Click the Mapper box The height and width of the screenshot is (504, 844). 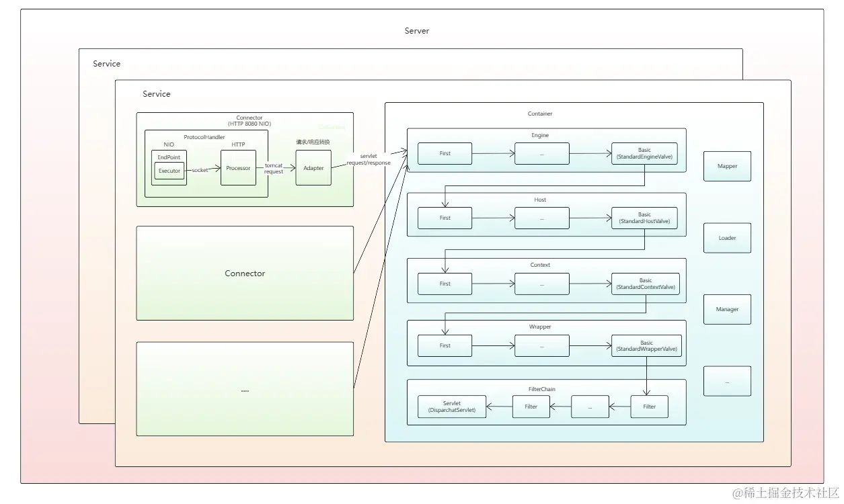tap(727, 166)
